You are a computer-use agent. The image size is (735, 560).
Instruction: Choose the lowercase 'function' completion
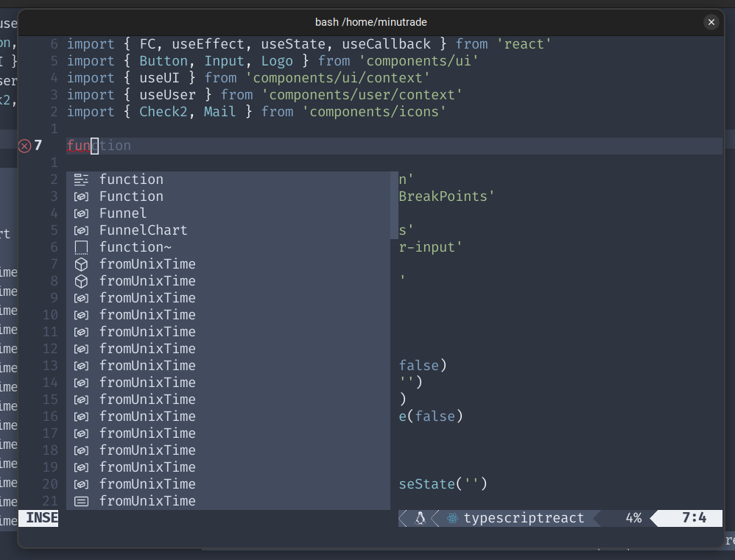pos(228,180)
